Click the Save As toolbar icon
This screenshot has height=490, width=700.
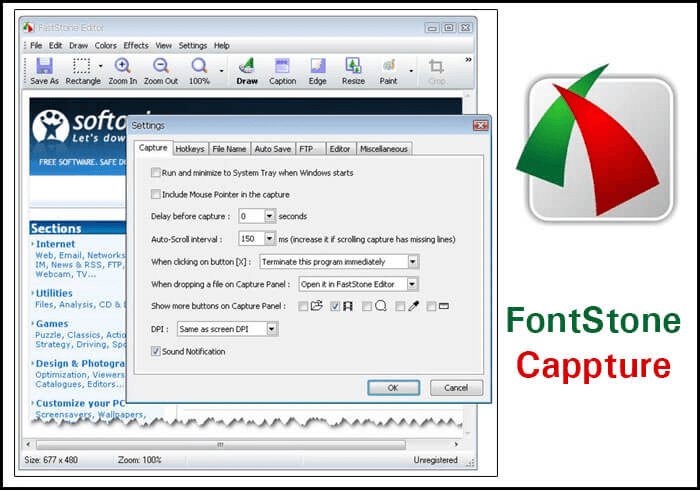pos(44,66)
